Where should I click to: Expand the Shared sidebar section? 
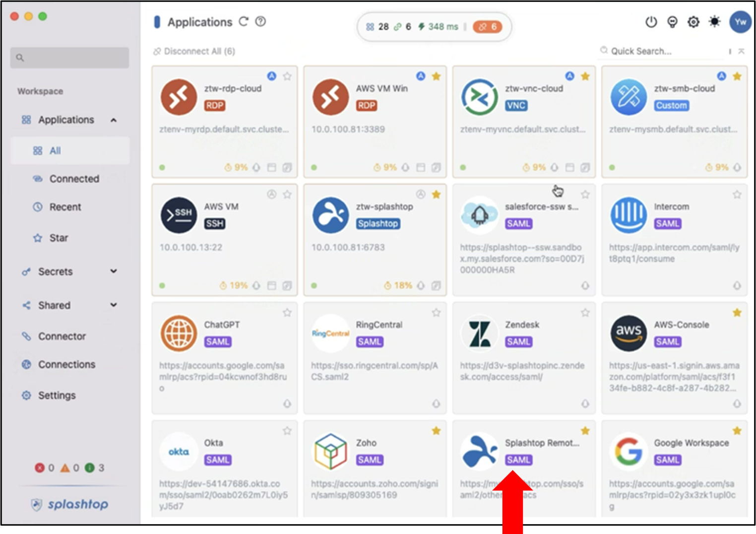[114, 305]
